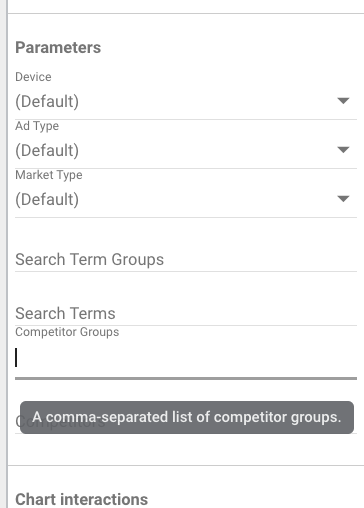Viewport: 364px width, 508px height.
Task: Click the Market Type field label
Action: pyautogui.click(x=49, y=175)
